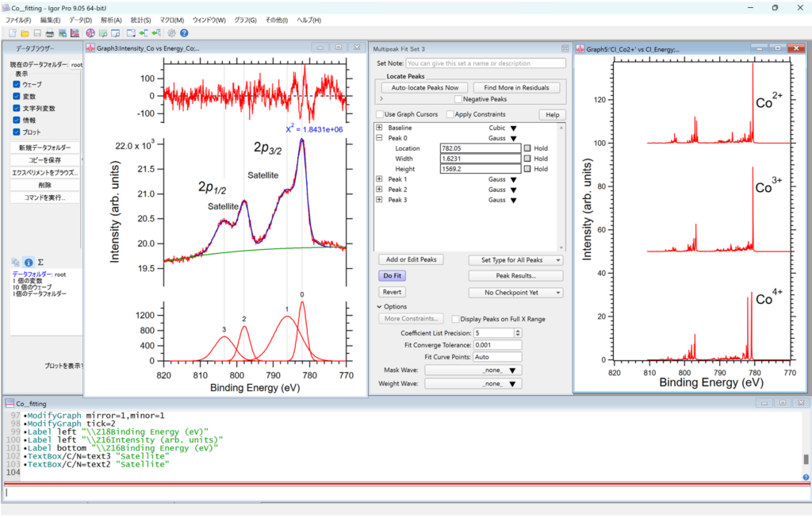Open the Set Type for All Peaks dropdown
This screenshot has height=518, width=812.
pos(515,260)
